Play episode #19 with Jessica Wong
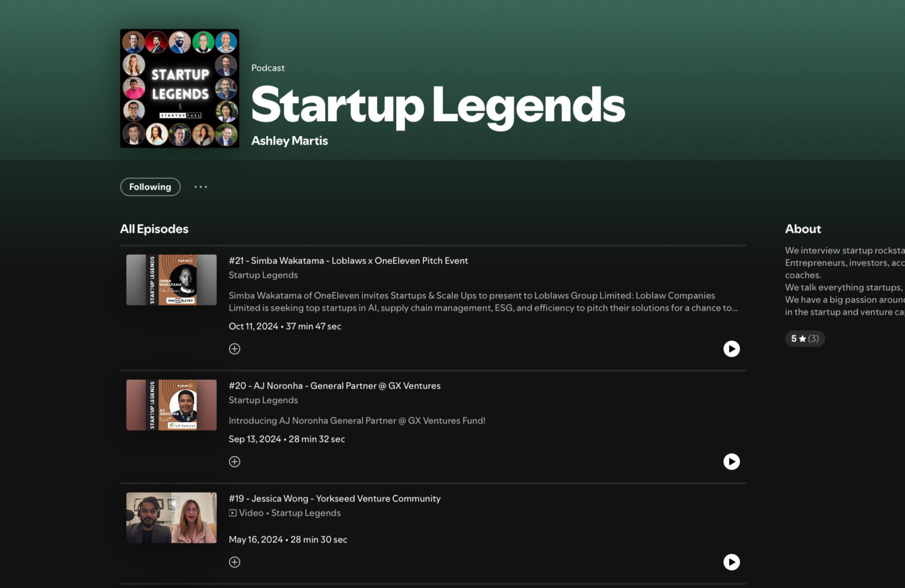 point(731,562)
